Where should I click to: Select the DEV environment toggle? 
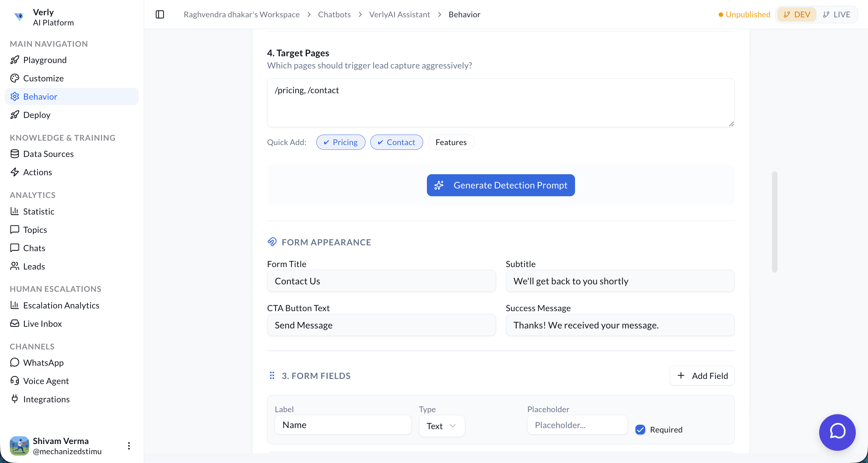[x=797, y=15]
